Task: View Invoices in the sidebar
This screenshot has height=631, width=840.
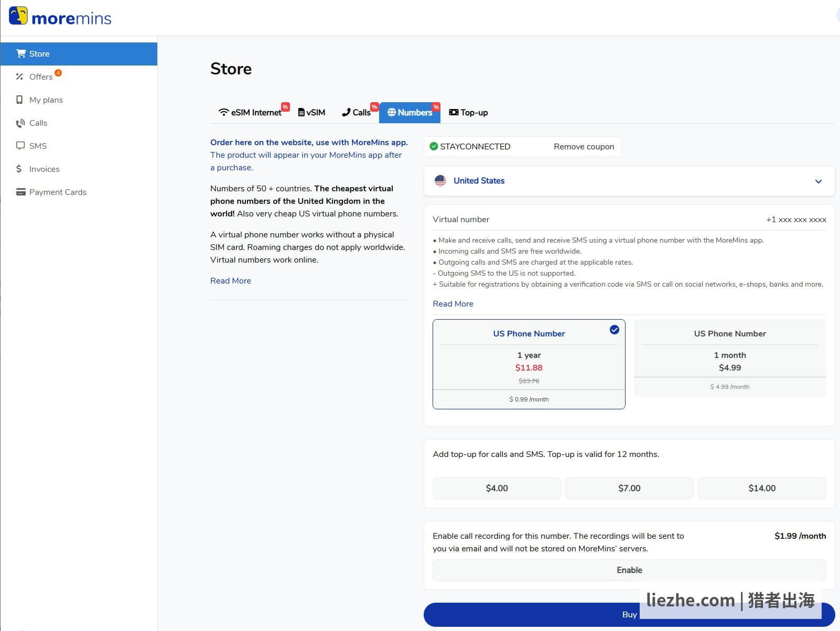Action: [79, 169]
